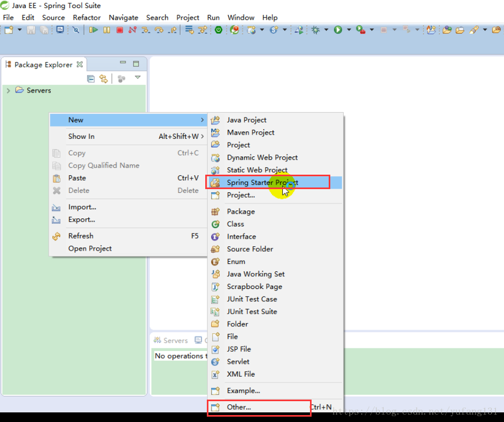Viewport: 504px width, 422px height.
Task: Open dropdown beside New Servlet toolbar icon
Action: (284, 30)
